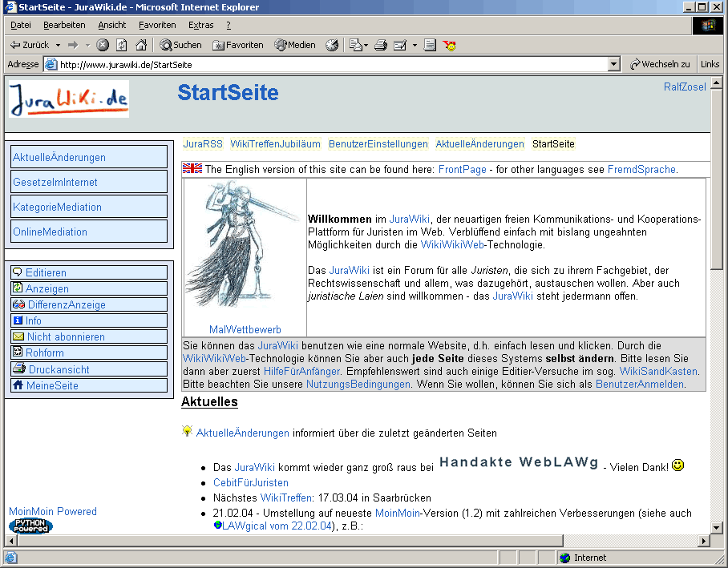Open the address bar URL dropdown

click(x=614, y=64)
